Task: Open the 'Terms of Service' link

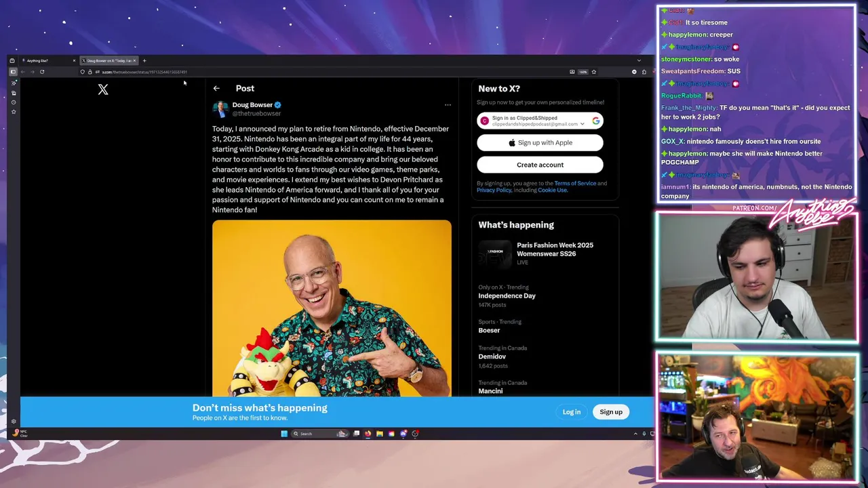Action: tap(575, 183)
